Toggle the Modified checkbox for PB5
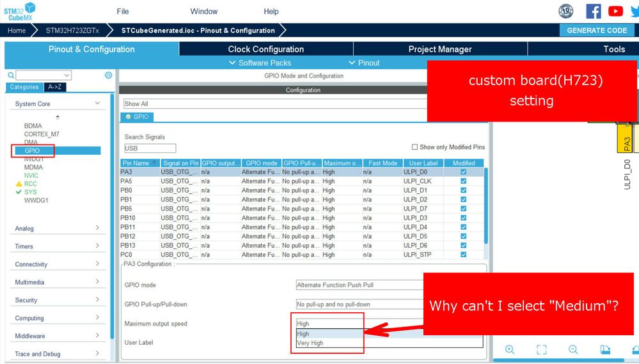Screen dimensions: 639x364 click(463, 209)
